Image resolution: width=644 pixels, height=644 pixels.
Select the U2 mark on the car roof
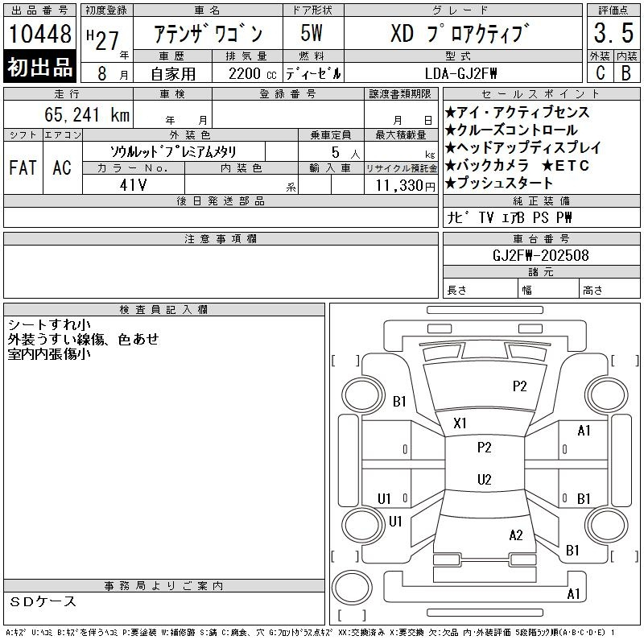tap(485, 480)
